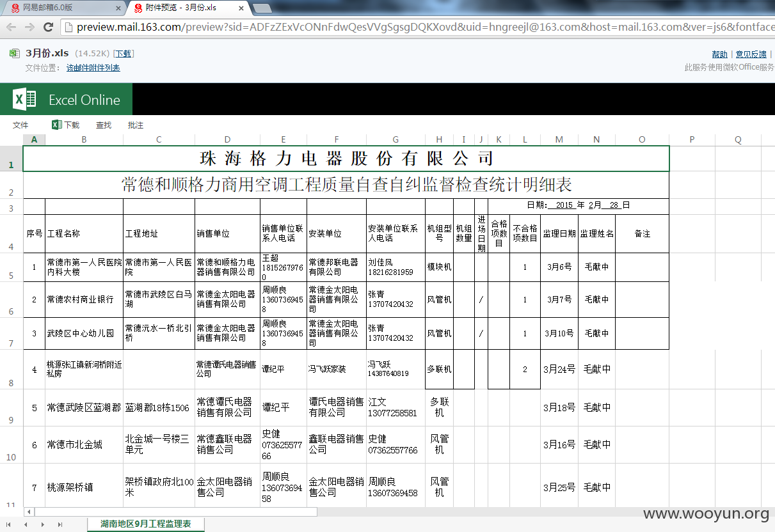The image size is (775, 532).
Task: Click cell 蓝湖郡18栋1506
Action: [159, 408]
